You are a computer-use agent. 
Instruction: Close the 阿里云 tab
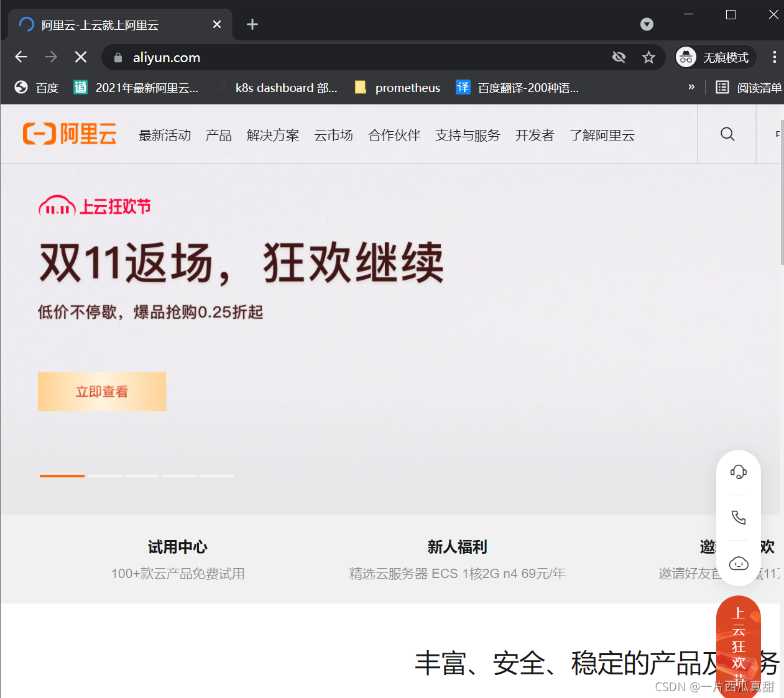pyautogui.click(x=217, y=24)
